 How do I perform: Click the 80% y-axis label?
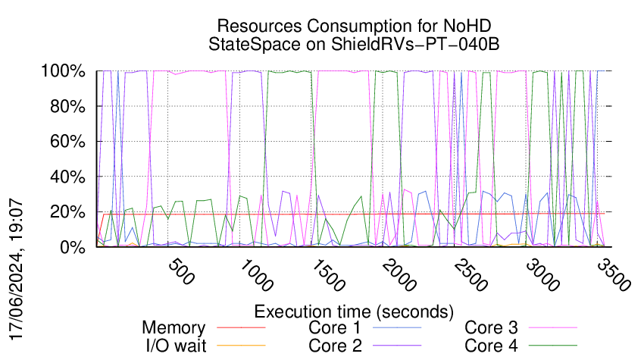pyautogui.click(x=67, y=106)
